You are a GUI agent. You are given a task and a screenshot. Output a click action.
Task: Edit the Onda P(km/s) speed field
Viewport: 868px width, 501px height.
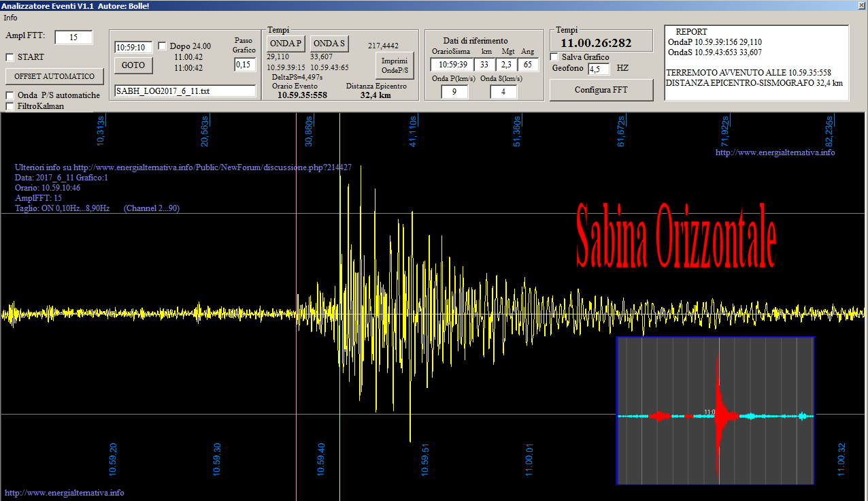454,91
